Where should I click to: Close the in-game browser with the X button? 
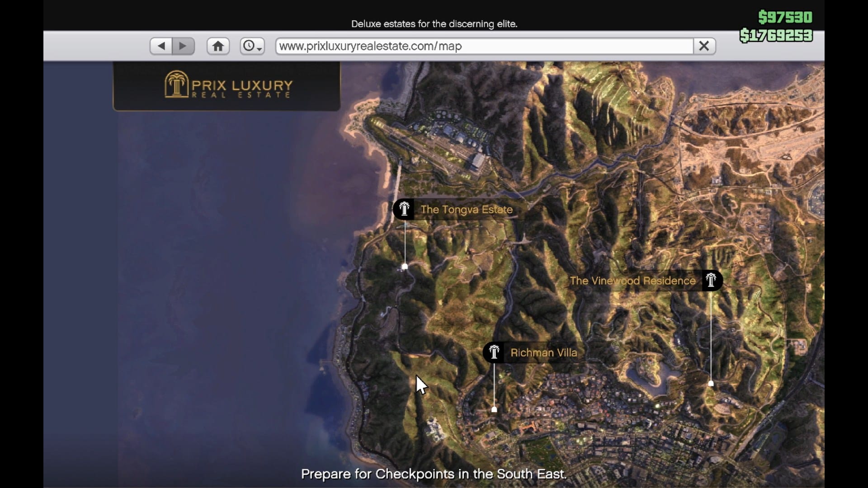coord(704,46)
